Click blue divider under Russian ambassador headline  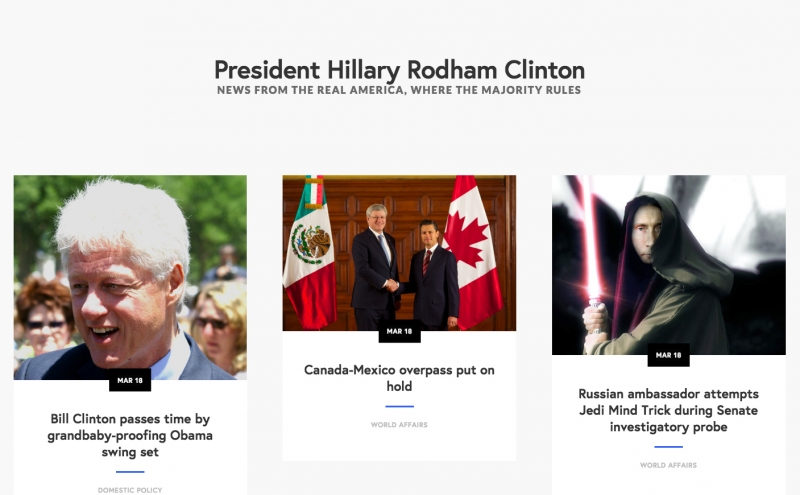(x=668, y=447)
